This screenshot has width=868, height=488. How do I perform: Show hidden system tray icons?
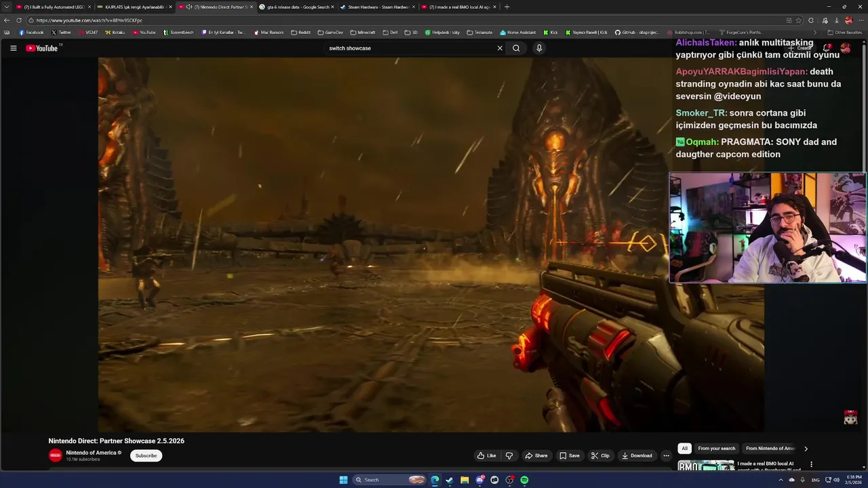[781, 480]
